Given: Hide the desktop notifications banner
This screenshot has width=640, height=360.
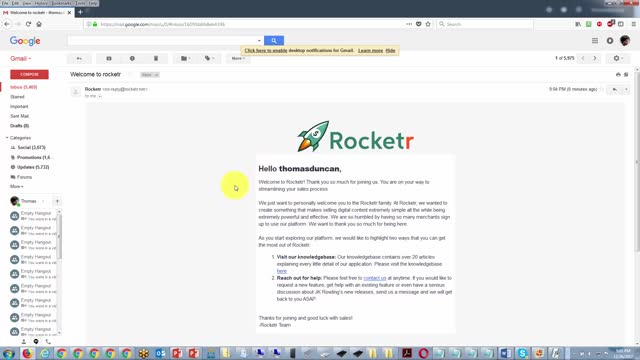Looking at the screenshot, I should pos(390,51).
